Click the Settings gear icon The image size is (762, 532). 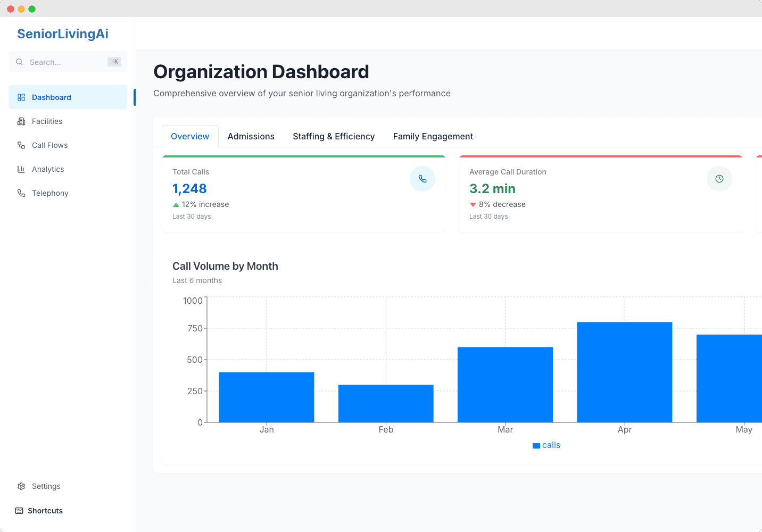[21, 486]
